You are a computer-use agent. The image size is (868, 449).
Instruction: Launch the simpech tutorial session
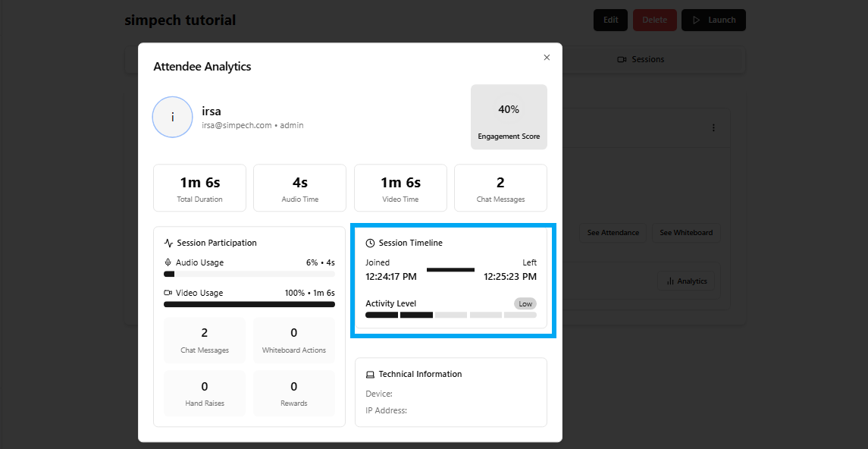pos(713,20)
